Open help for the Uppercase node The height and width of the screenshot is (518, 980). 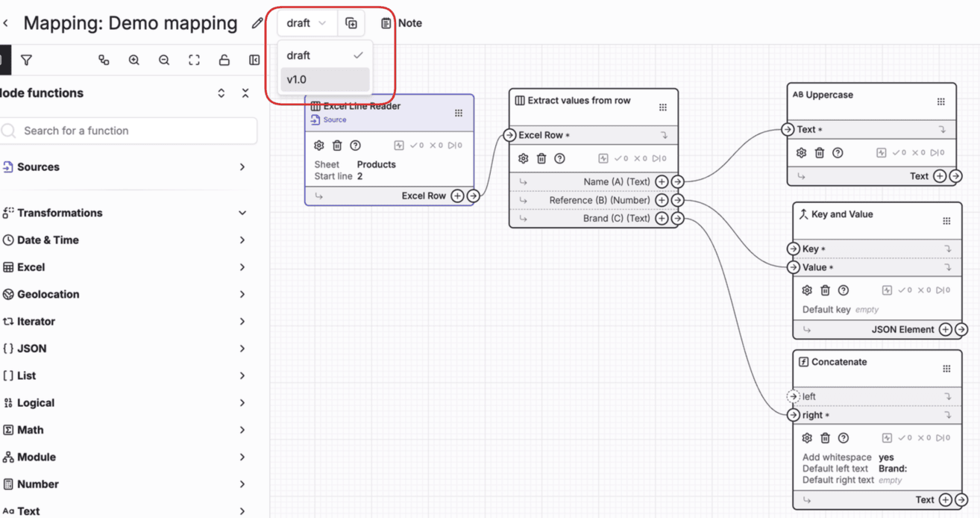coord(838,152)
